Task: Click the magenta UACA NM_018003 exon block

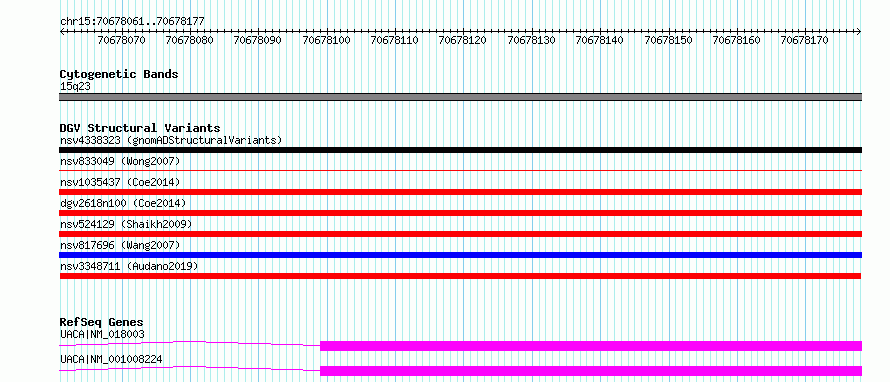Action: [591, 346]
